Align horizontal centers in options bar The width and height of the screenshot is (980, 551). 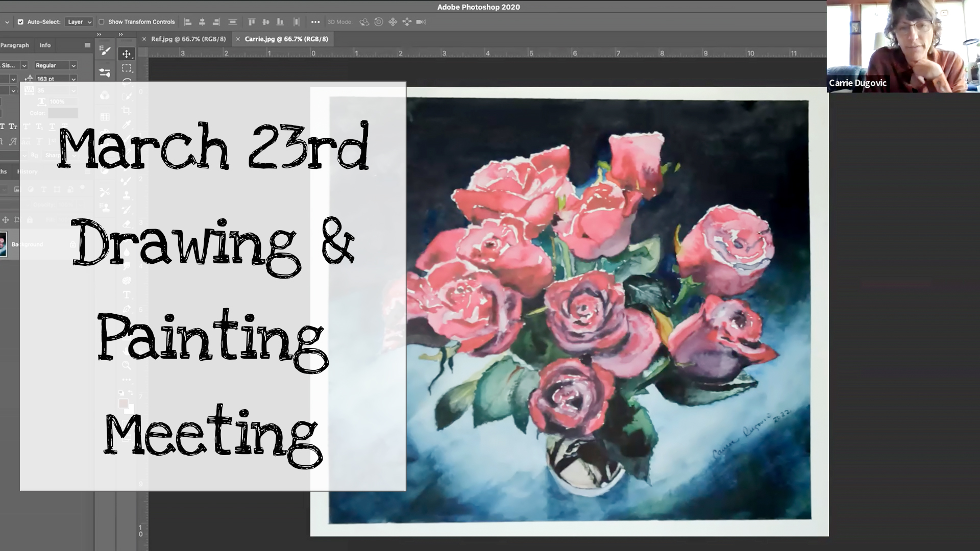(202, 22)
